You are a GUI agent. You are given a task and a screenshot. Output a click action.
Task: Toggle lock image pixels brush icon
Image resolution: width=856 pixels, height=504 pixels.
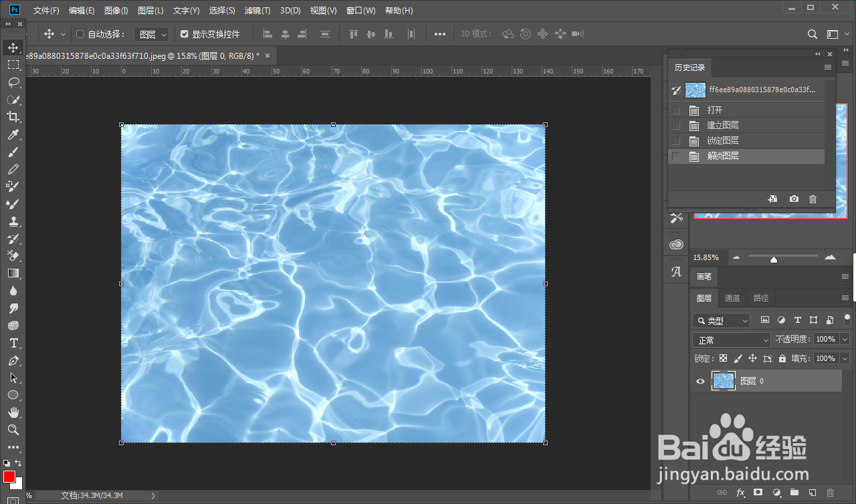tap(738, 359)
